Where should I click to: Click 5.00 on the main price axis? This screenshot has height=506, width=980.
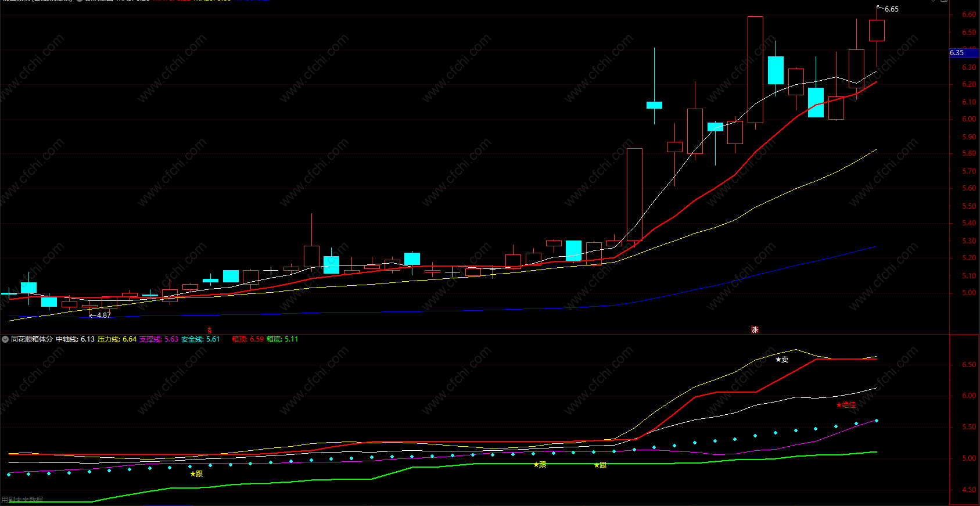[x=969, y=293]
